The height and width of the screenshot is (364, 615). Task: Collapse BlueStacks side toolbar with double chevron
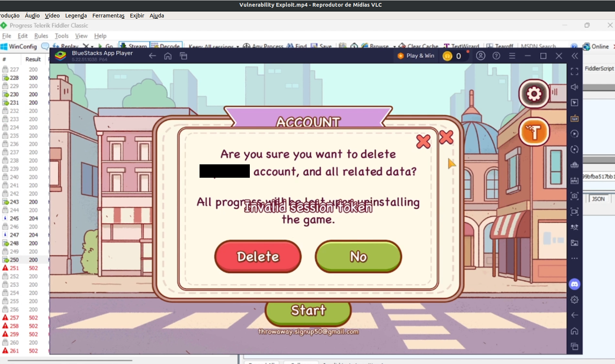[575, 56]
